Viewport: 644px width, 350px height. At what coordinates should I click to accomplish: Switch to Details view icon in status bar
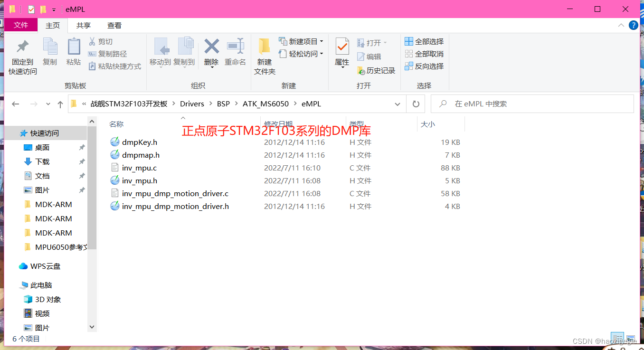tap(617, 339)
